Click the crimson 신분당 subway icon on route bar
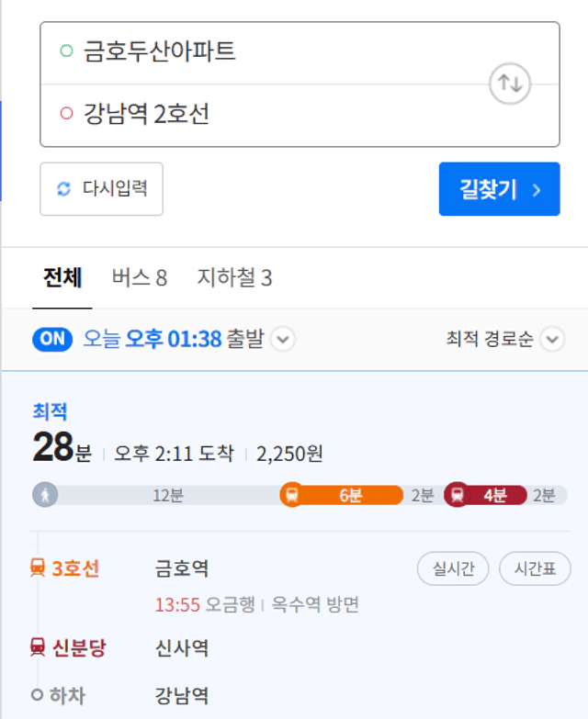588x719 pixels. [457, 495]
